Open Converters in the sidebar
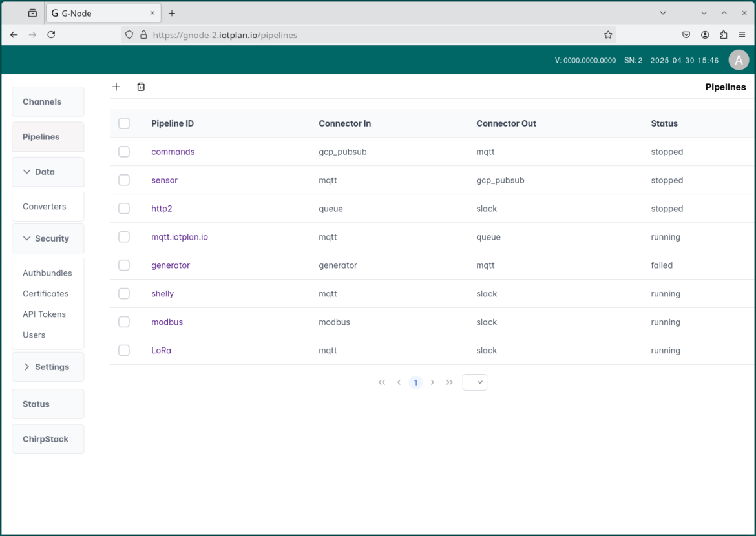Image resolution: width=756 pixels, height=536 pixels. (x=45, y=206)
